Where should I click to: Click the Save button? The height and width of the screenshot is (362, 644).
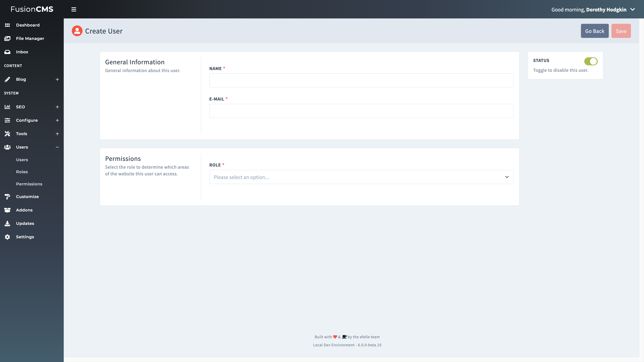pyautogui.click(x=621, y=31)
